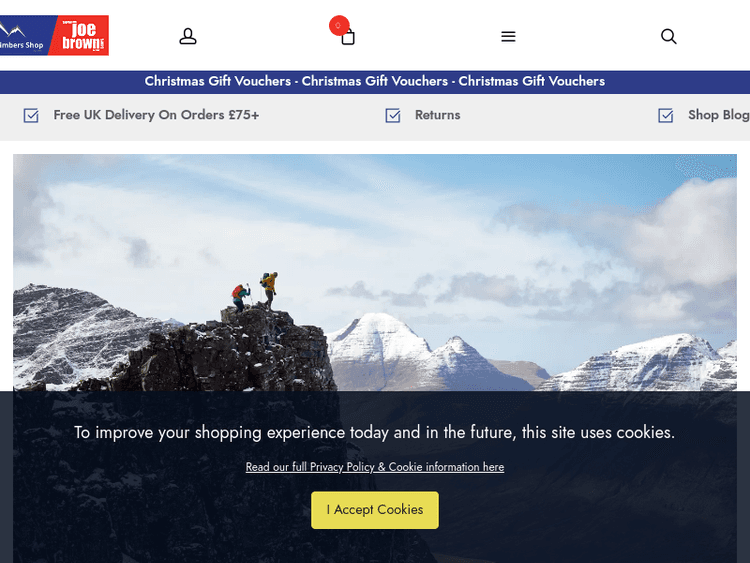Screen dimensions: 750x563
Task: Go home via Joe Brown logo
Action: (79, 35)
